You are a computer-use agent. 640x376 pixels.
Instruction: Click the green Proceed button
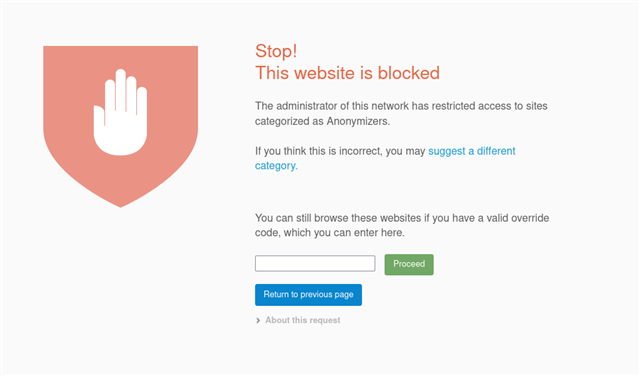(x=409, y=264)
